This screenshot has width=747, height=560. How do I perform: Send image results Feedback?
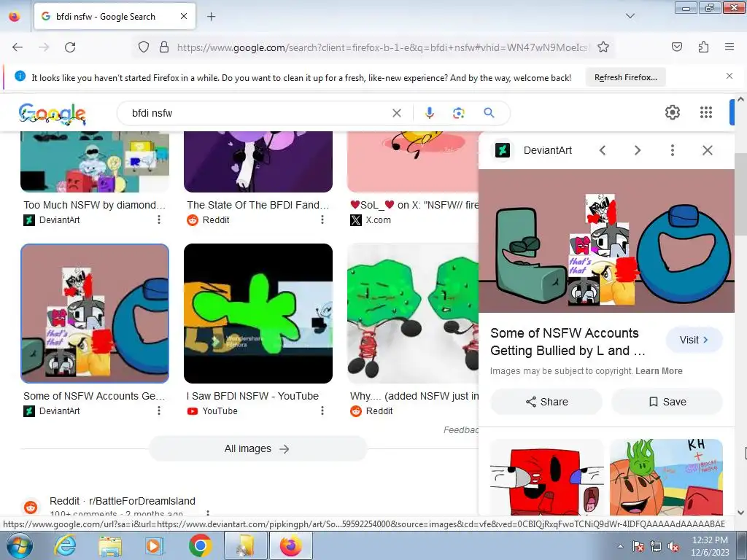[x=461, y=430]
